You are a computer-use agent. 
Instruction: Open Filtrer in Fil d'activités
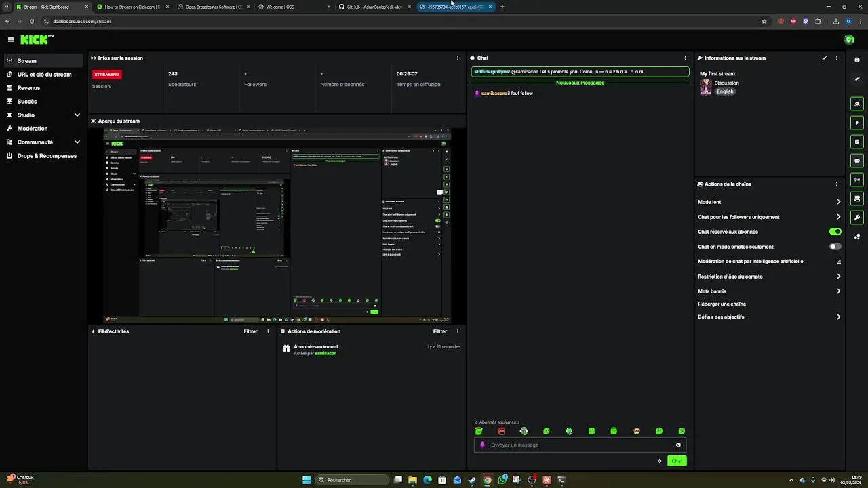coord(251,331)
